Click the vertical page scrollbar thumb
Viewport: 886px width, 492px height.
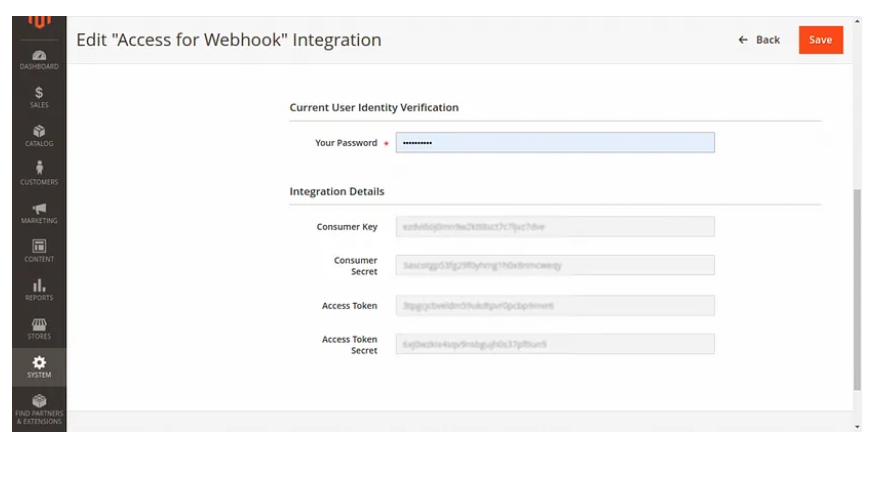click(857, 290)
